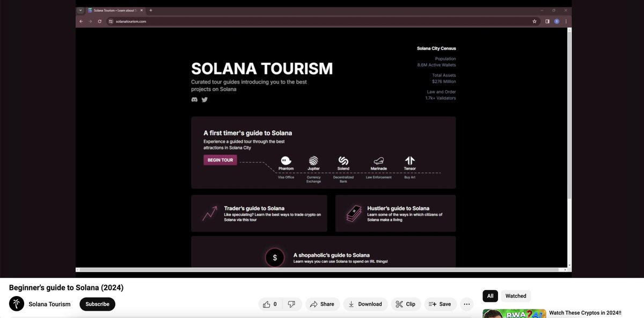Click the '8.6M Active Wallets' text
The height and width of the screenshot is (318, 644).
pos(436,65)
